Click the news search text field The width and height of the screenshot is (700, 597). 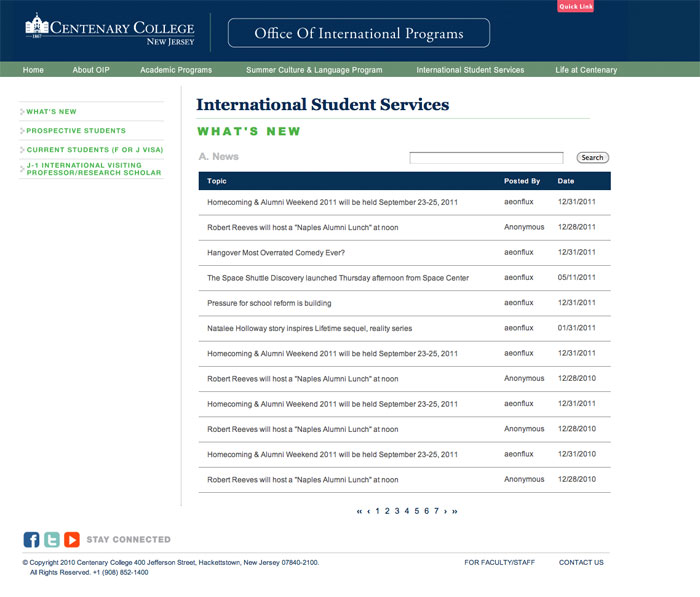click(486, 158)
